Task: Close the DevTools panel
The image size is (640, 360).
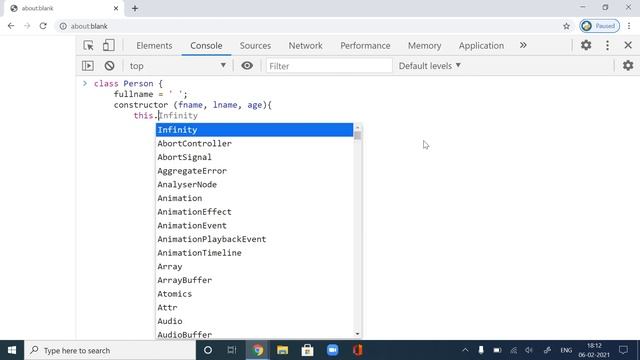Action: coord(628,45)
